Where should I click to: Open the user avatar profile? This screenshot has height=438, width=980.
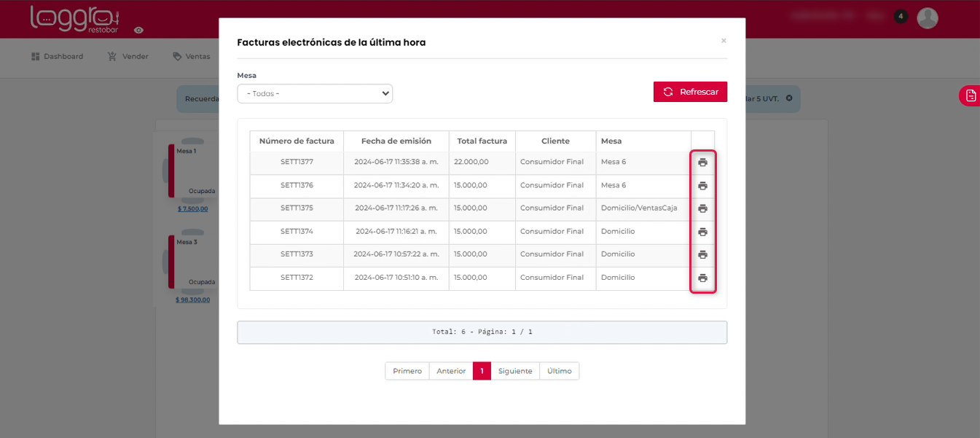pyautogui.click(x=927, y=17)
